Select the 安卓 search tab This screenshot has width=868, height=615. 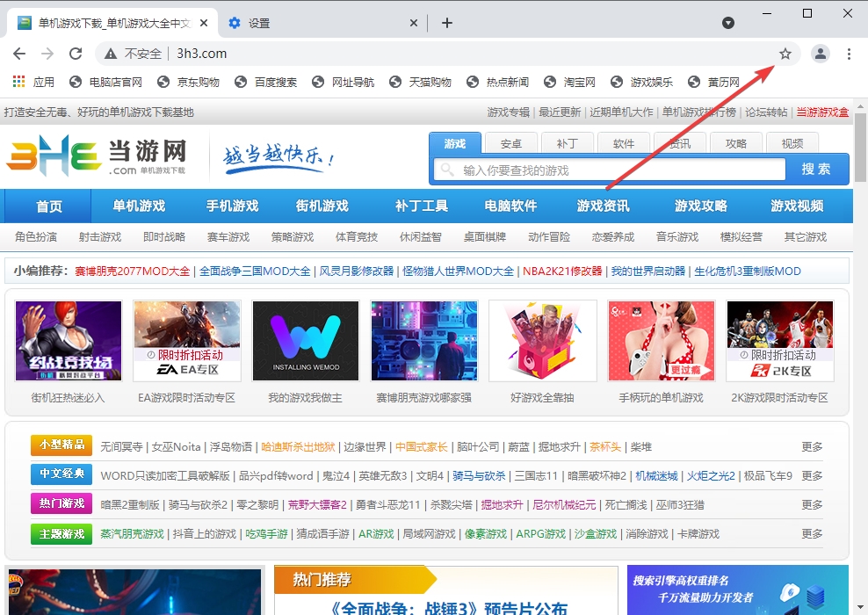(511, 144)
